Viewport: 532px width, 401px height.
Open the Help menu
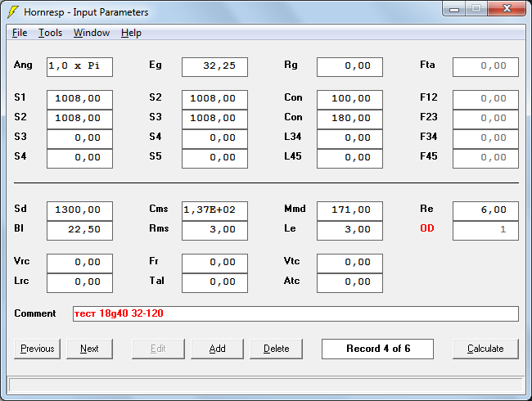tap(131, 33)
